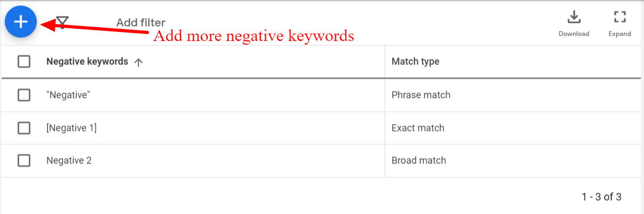Click the Add filter field

click(x=141, y=22)
